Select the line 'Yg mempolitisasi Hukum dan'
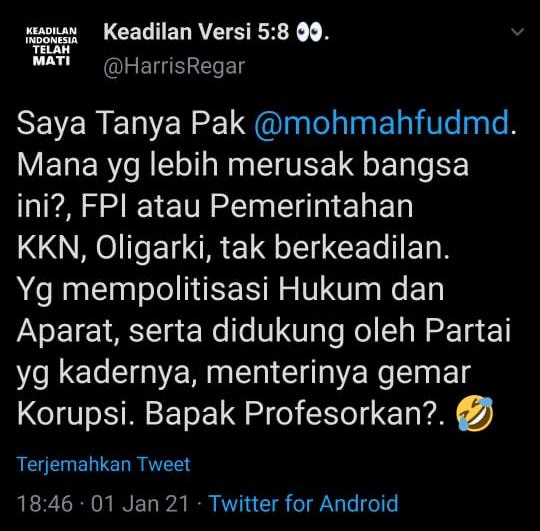 [x=230, y=289]
